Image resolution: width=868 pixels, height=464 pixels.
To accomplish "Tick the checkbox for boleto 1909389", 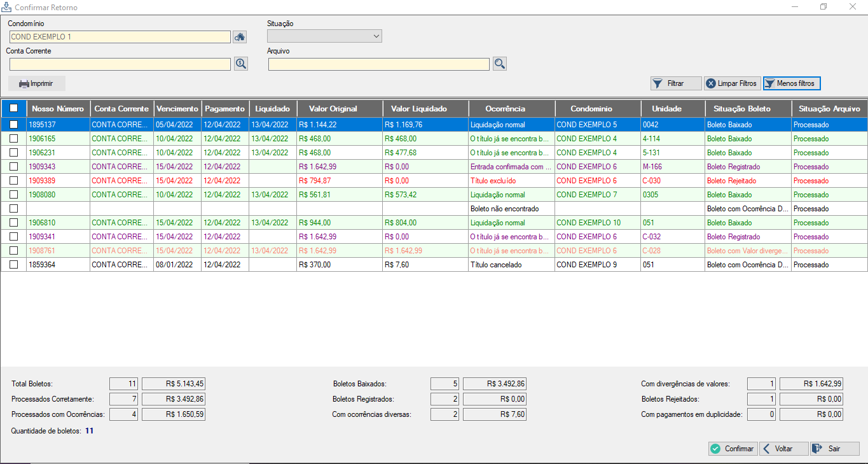I will pos(13,181).
